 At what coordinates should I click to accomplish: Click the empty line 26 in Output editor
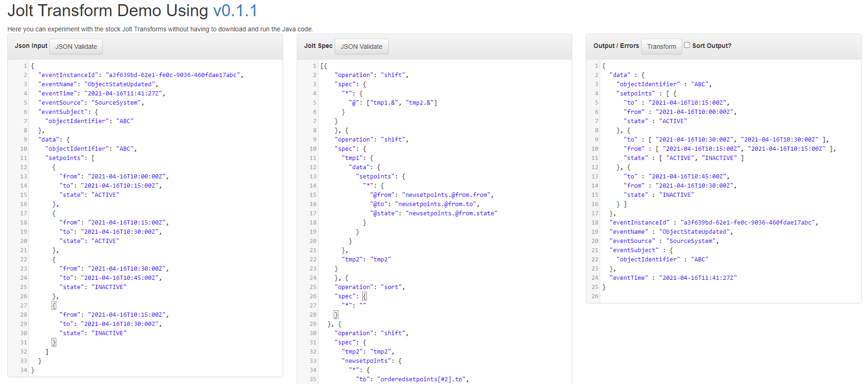[730, 296]
